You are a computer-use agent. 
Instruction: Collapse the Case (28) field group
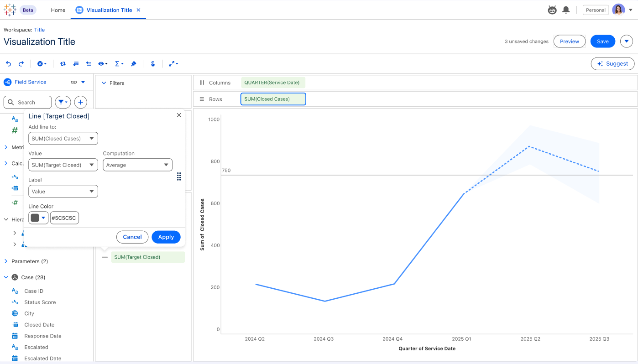click(6, 277)
